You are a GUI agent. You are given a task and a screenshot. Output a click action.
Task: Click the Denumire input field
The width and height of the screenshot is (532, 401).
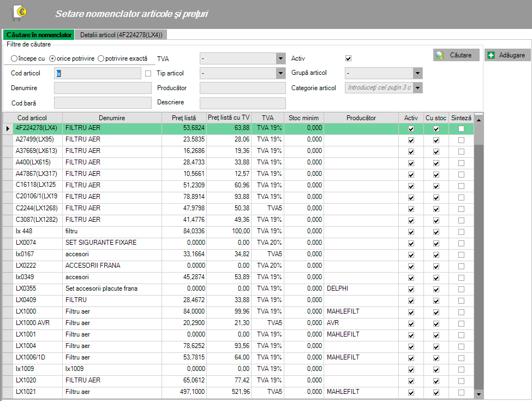[103, 87]
